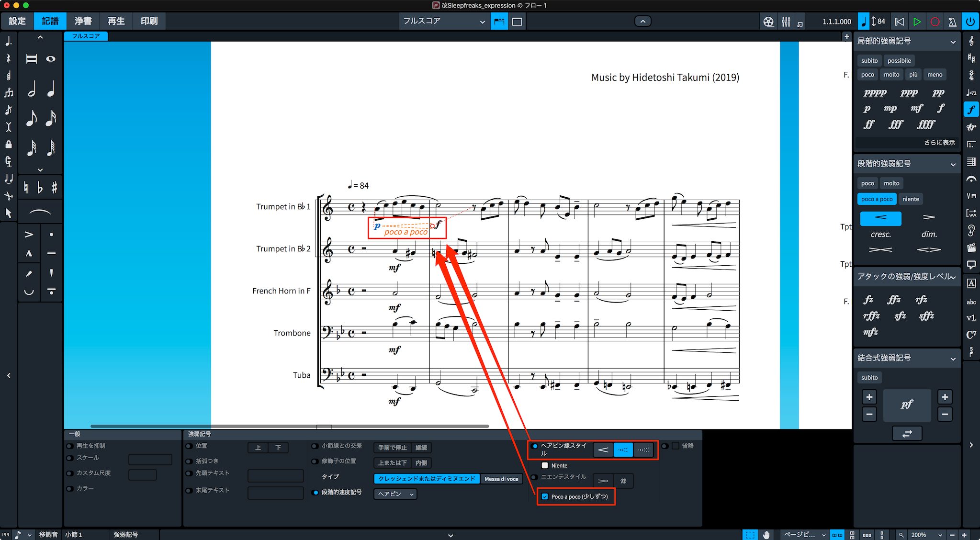Image resolution: width=980 pixels, height=540 pixels.
Task: Select the フルスコア layout tab
Action: [86, 36]
